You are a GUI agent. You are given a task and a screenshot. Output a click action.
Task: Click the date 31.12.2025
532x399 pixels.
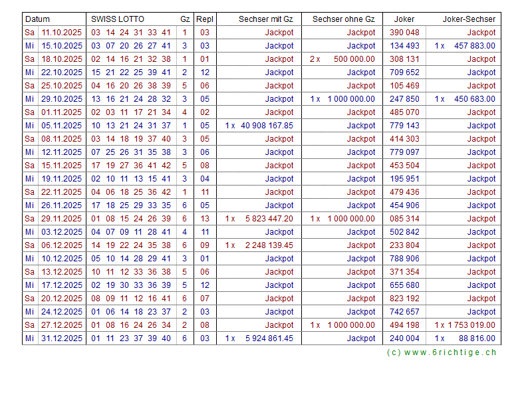pos(62,338)
